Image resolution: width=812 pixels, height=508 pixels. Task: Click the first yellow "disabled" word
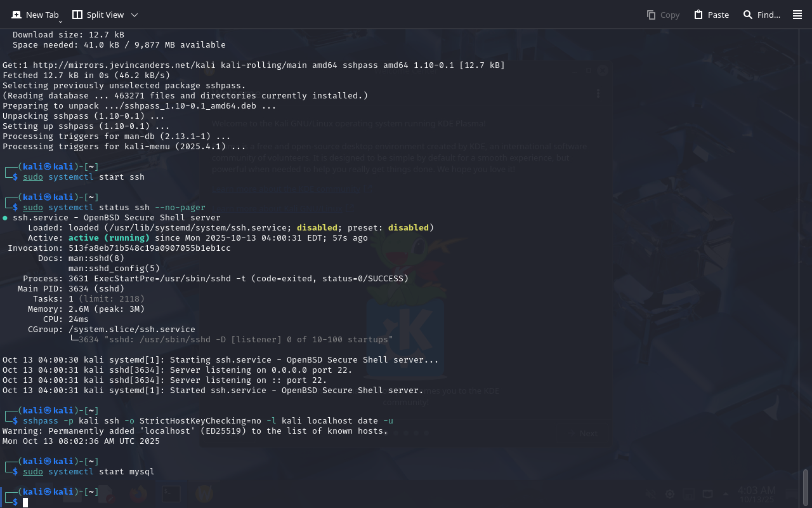coord(317,228)
